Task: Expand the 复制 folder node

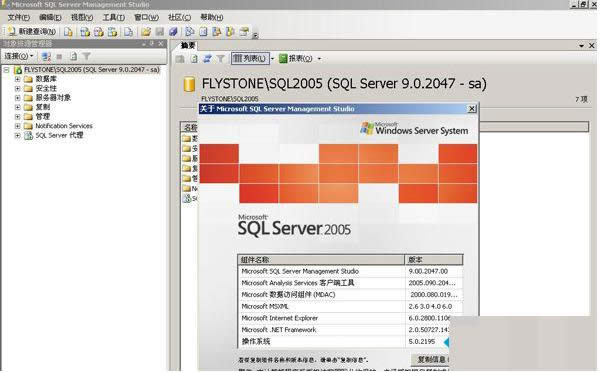Action: 17,107
